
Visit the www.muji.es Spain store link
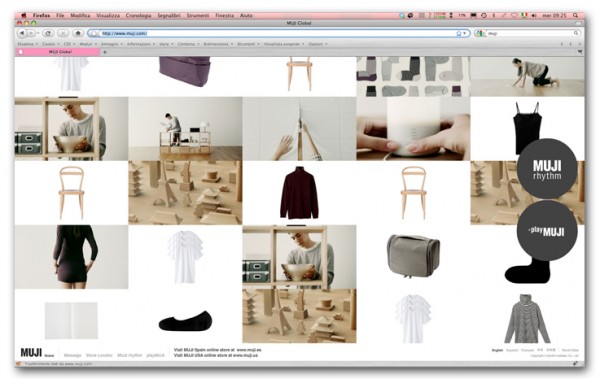(249, 350)
